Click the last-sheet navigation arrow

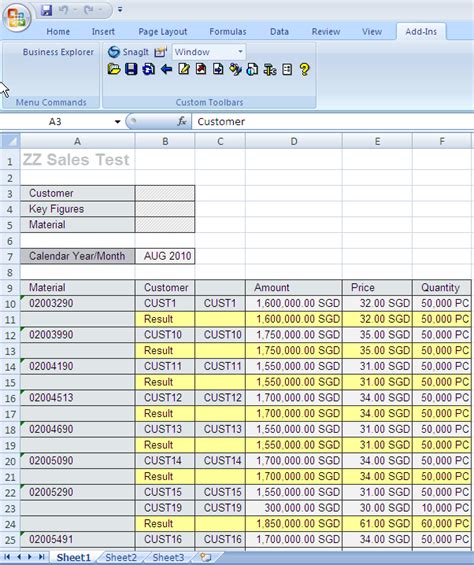[41, 557]
